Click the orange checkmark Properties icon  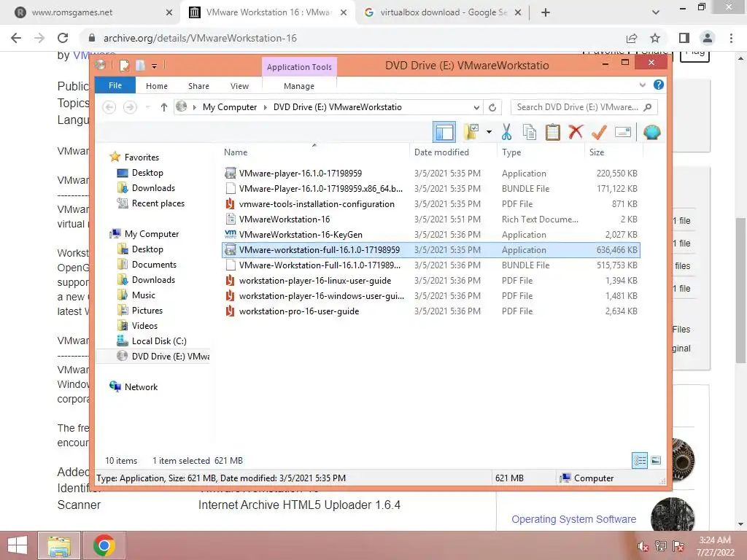tap(599, 132)
